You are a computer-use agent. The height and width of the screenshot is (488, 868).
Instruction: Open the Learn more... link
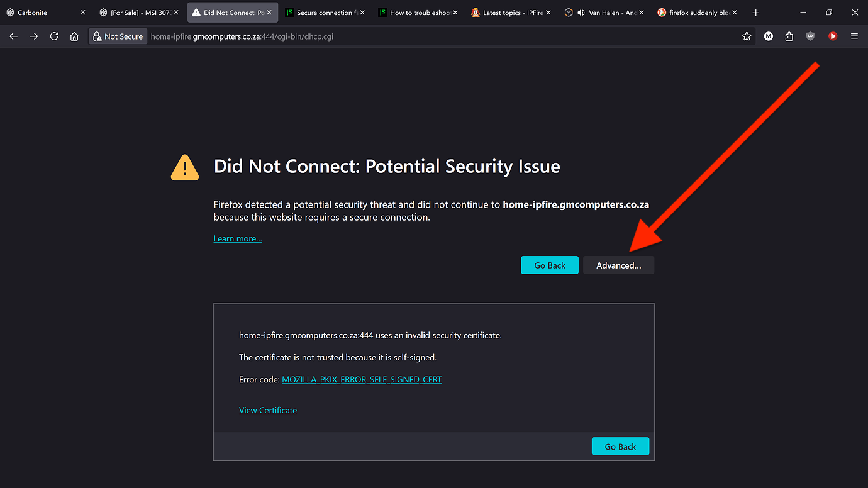[238, 239]
